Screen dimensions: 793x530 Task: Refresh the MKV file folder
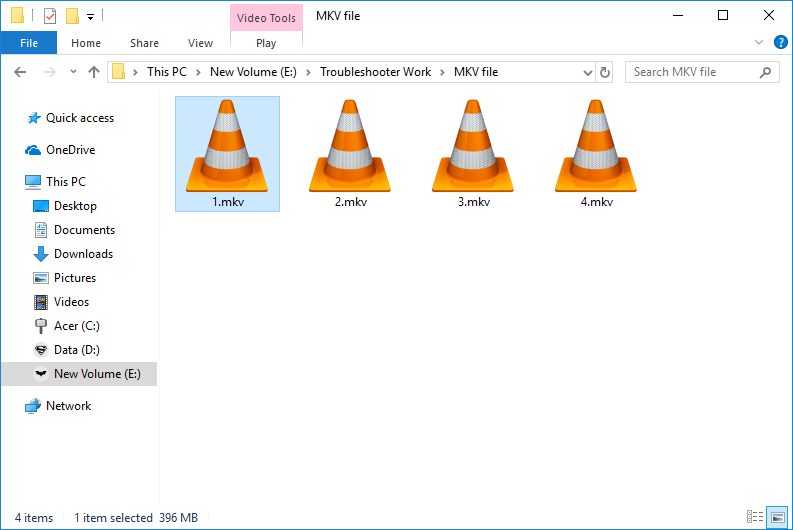(x=604, y=72)
